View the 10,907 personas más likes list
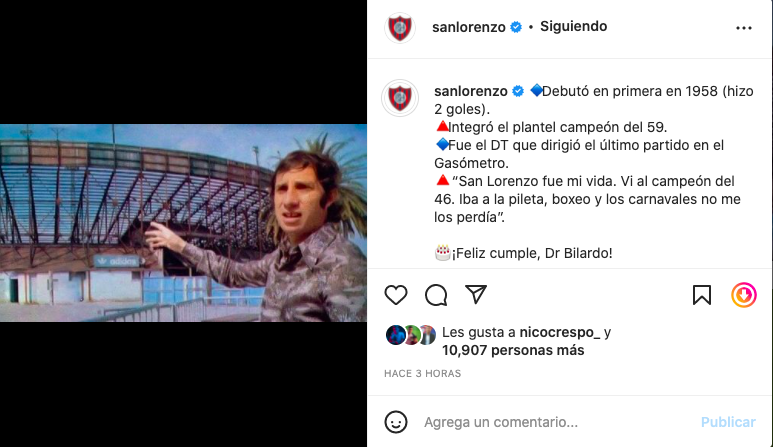The image size is (773, 447). pos(513,350)
